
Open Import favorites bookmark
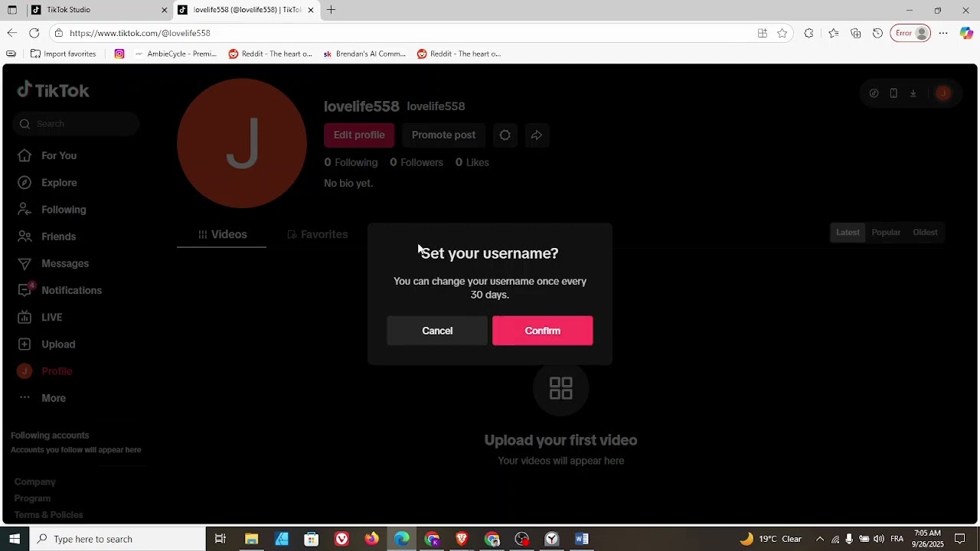tap(63, 54)
